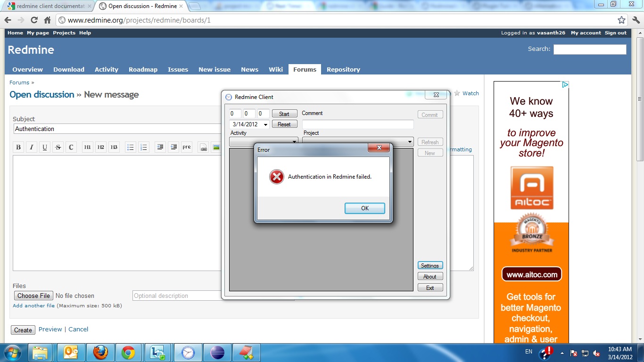Image resolution: width=644 pixels, height=362 pixels.
Task: Open Firefox from the taskbar
Action: click(100, 353)
